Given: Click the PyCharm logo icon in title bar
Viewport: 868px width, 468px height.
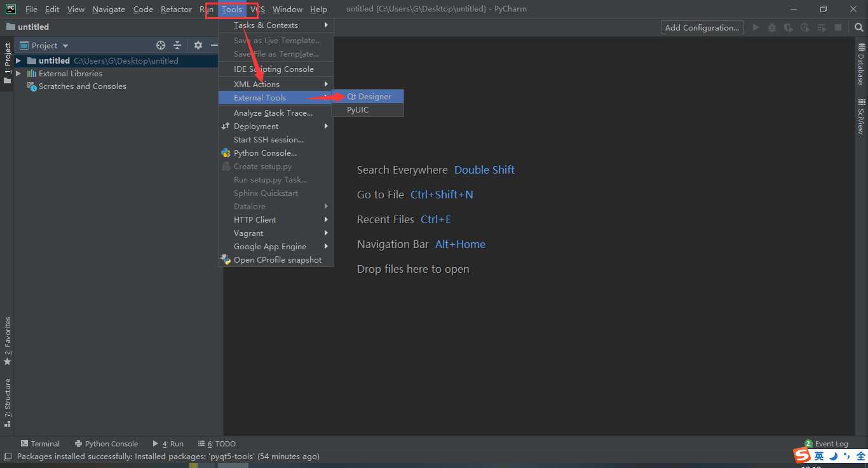Looking at the screenshot, I should click(11, 9).
